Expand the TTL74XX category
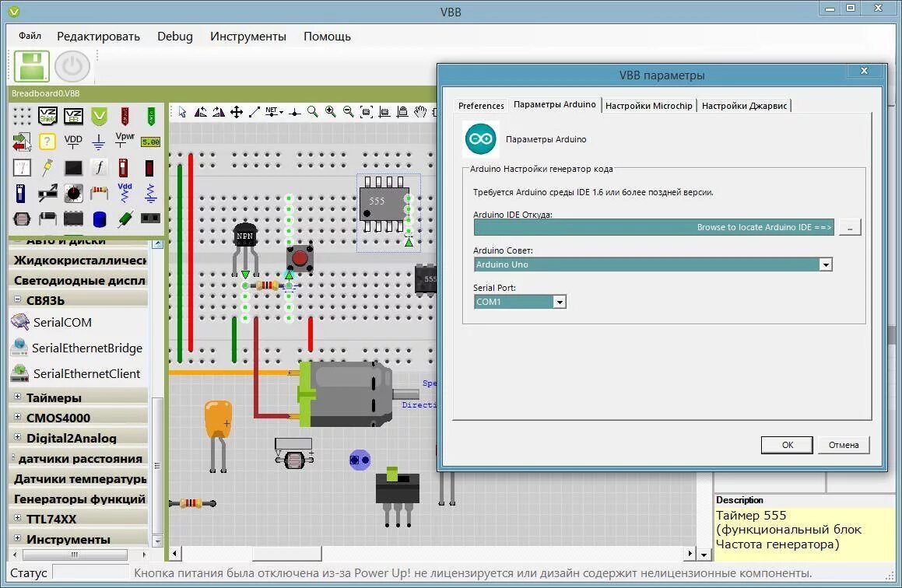 [18, 518]
